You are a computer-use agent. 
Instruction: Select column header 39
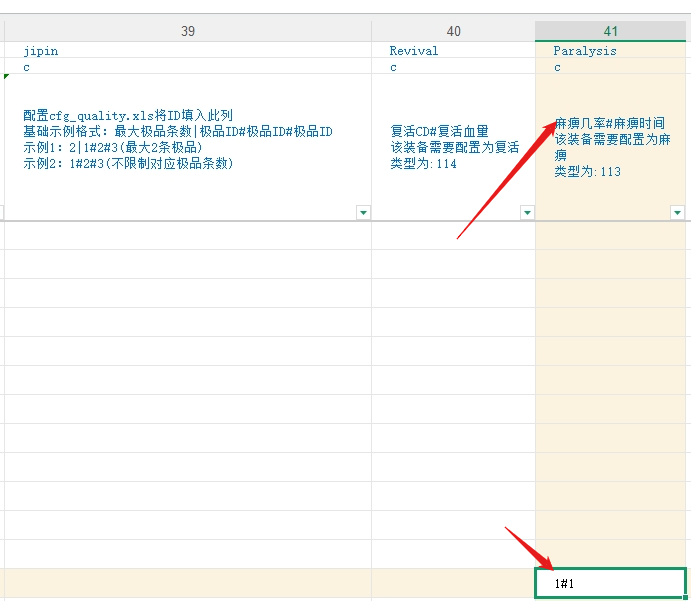point(188,31)
